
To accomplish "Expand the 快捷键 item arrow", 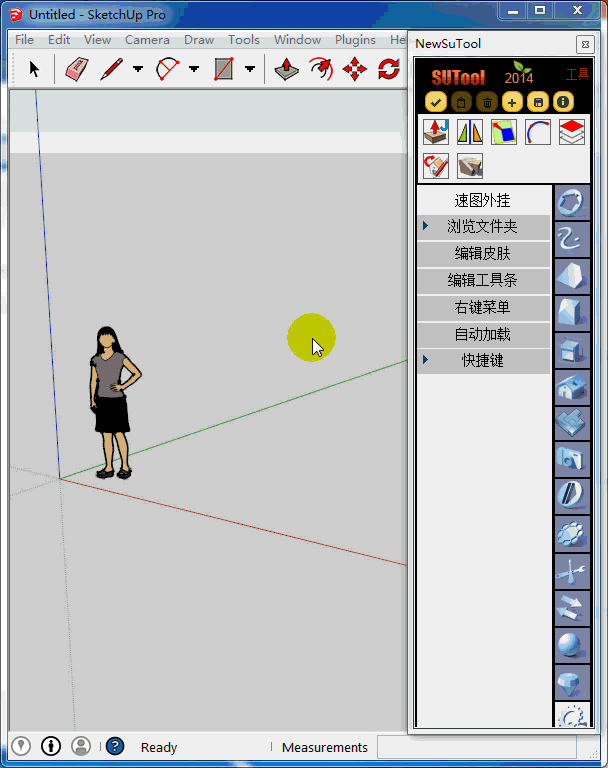I will click(x=425, y=360).
